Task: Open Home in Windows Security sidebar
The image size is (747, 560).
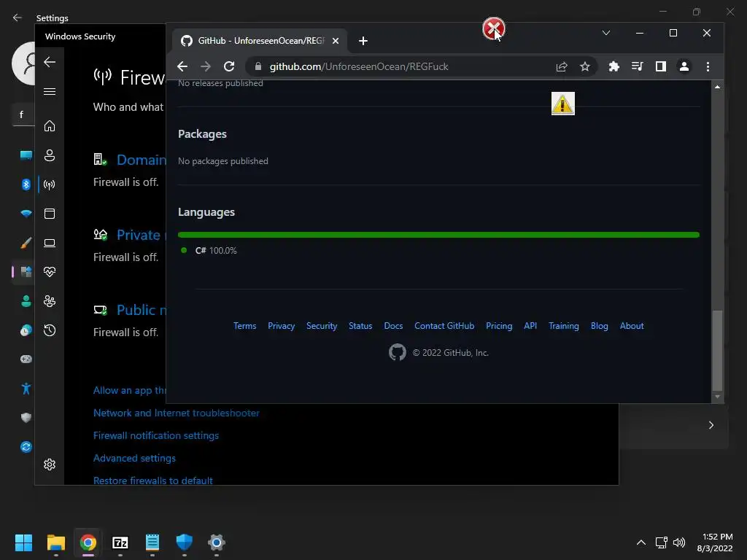Action: point(50,125)
